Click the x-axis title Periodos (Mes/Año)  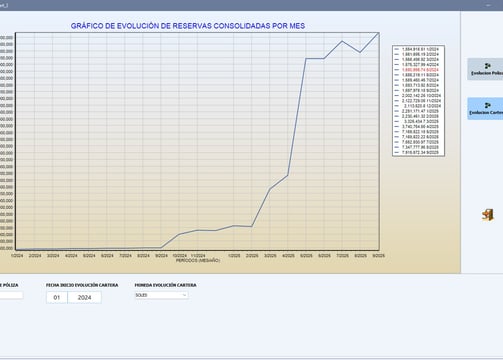click(x=198, y=260)
